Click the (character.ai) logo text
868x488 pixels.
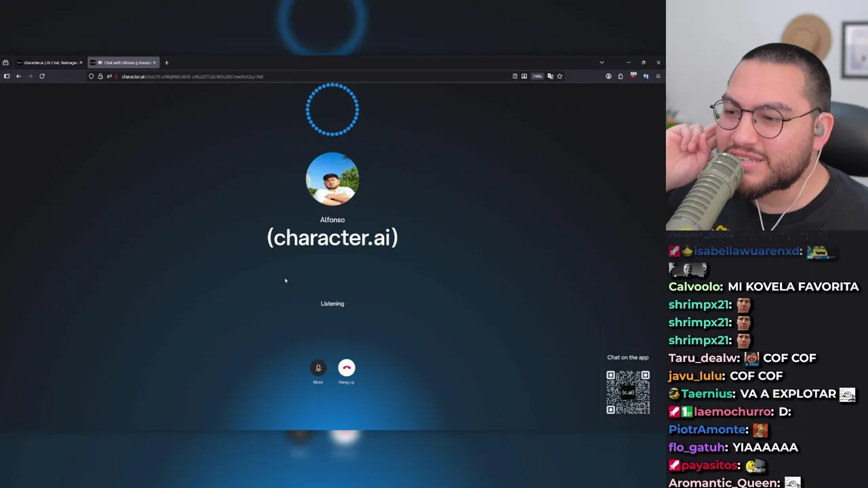[332, 237]
